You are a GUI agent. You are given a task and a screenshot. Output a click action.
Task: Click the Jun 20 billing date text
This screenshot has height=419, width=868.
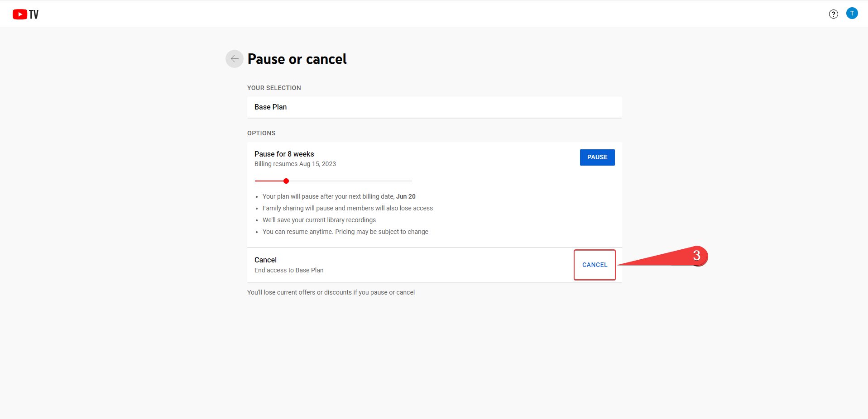(405, 196)
